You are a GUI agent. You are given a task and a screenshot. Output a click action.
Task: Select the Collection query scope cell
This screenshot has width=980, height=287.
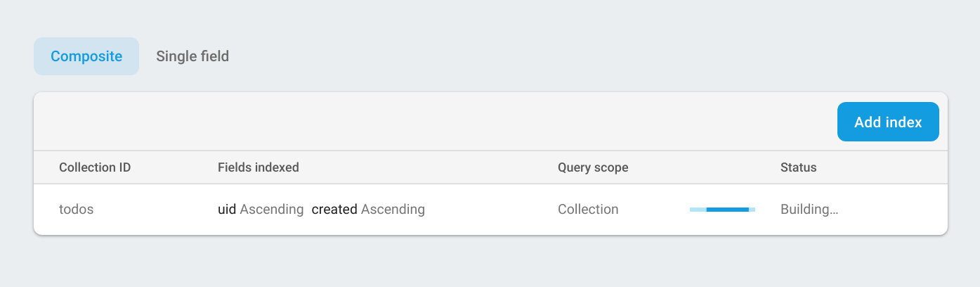(588, 209)
